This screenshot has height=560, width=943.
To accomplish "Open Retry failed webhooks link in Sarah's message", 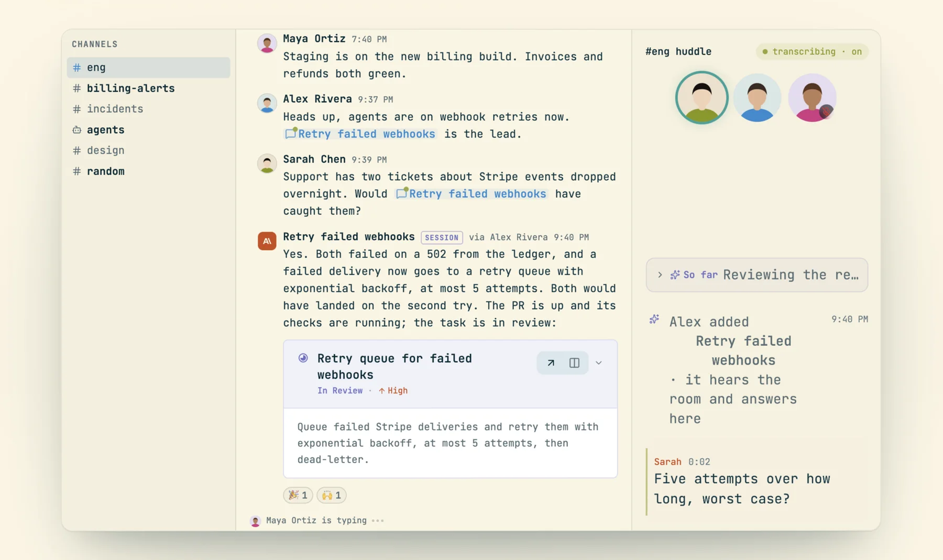I will pyautogui.click(x=471, y=194).
